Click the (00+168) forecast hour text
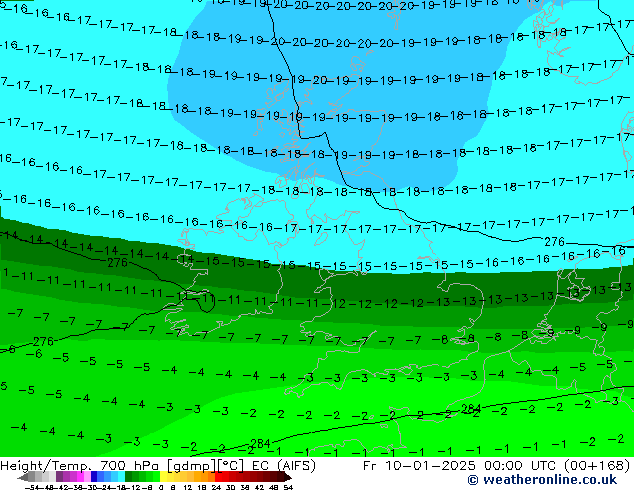Image resolution: width=634 pixels, height=490 pixels. (596, 466)
